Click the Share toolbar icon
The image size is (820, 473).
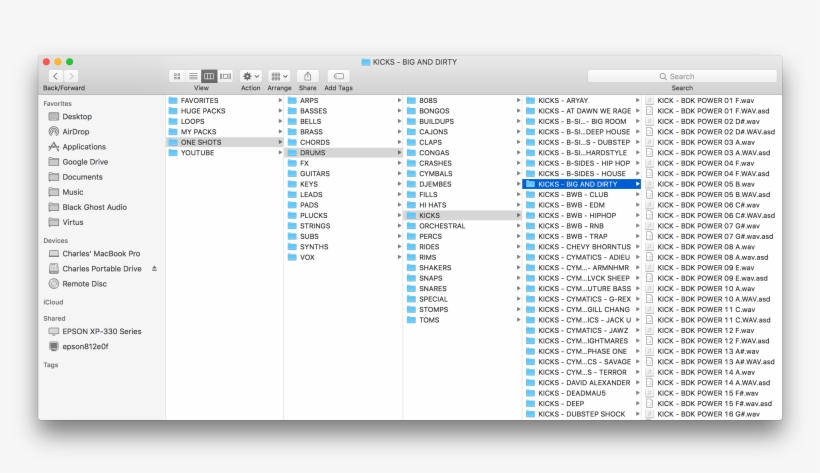(x=307, y=76)
